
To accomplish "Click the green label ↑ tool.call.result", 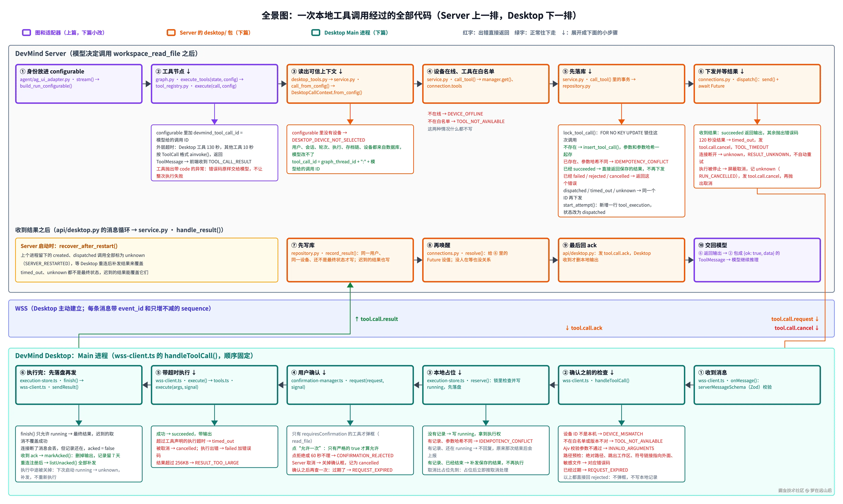I will [x=376, y=319].
